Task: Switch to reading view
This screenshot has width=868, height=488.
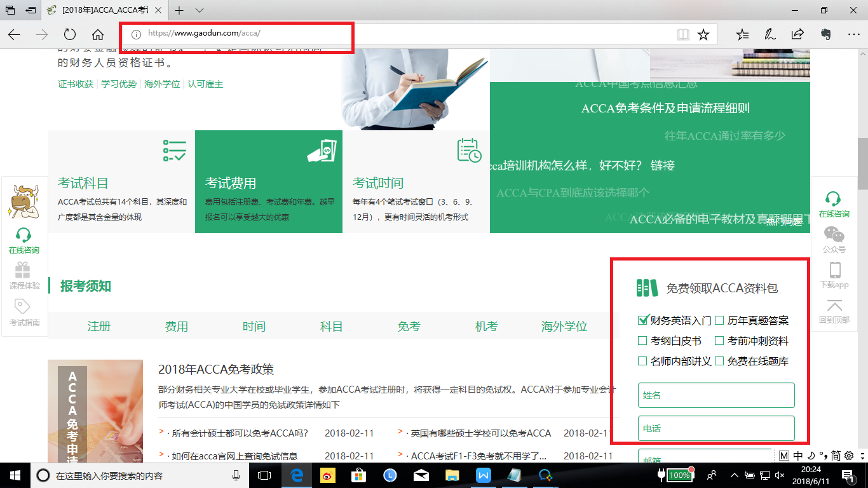Action: pyautogui.click(x=683, y=34)
